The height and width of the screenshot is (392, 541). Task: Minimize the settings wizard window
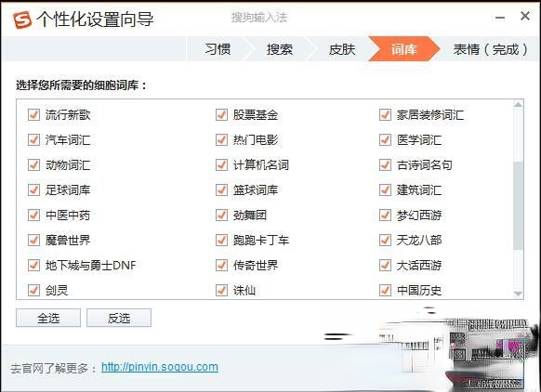click(500, 18)
